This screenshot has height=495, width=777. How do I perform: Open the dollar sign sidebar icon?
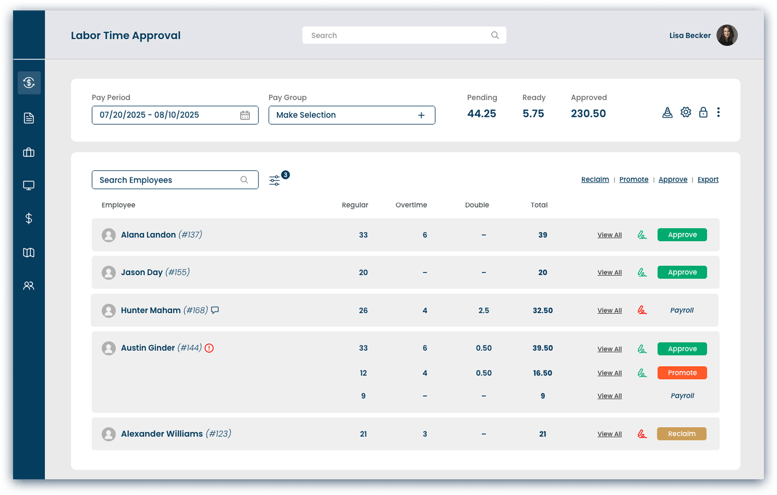click(x=29, y=218)
